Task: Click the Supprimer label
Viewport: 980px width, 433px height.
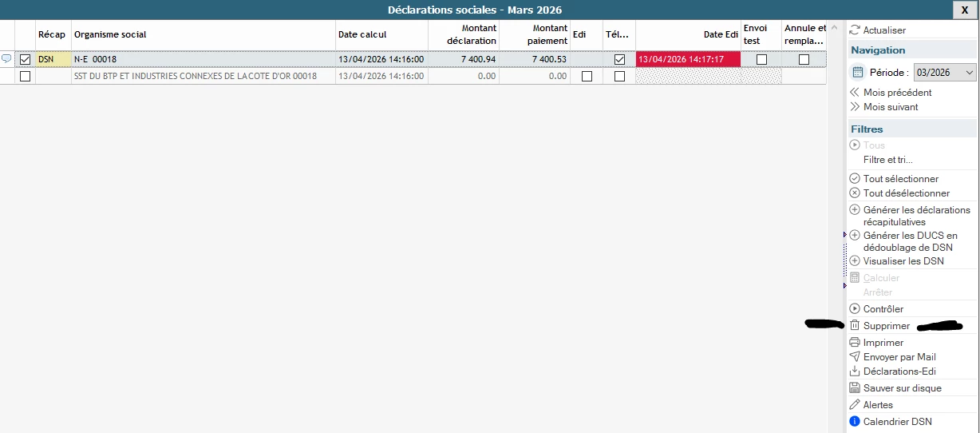Action: pyautogui.click(x=887, y=325)
